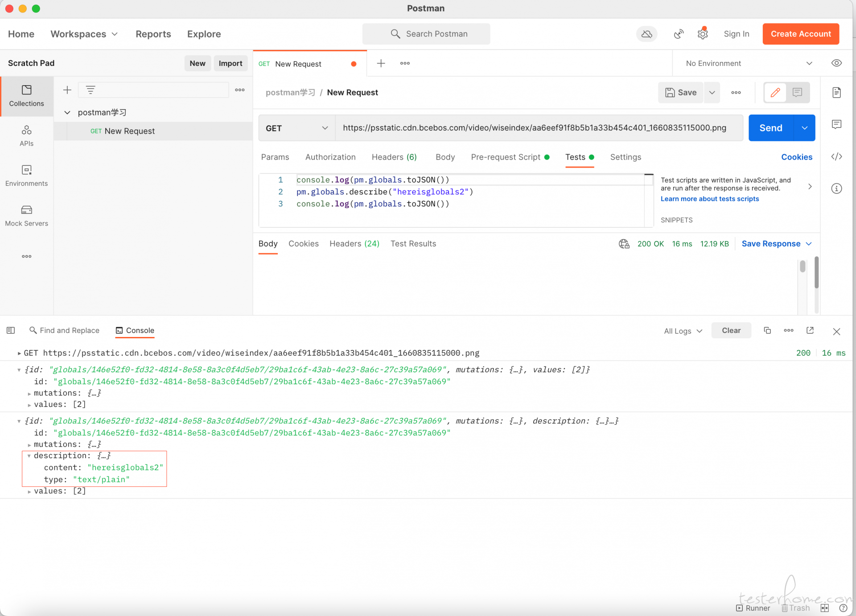Screen dimensions: 856x616
Task: Switch to build mode pencil icon
Action: click(x=775, y=92)
